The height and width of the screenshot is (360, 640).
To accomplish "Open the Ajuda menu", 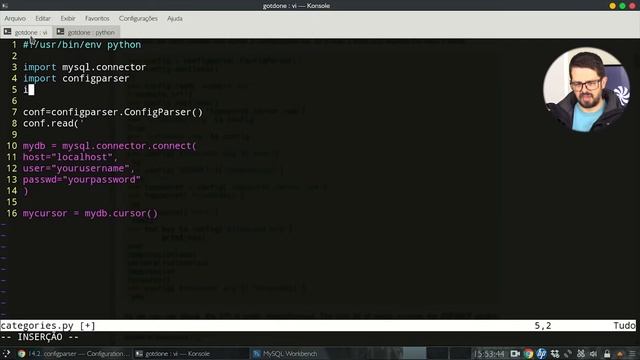I will pos(175,18).
